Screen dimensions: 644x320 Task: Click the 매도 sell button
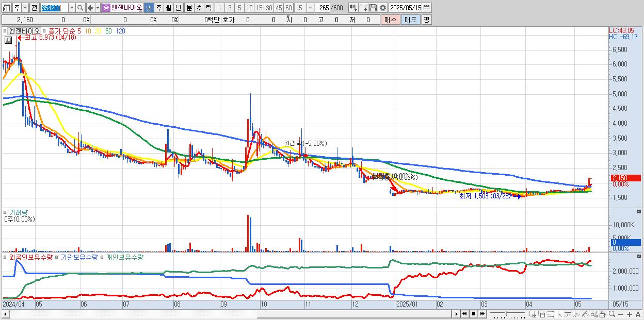[x=411, y=20]
